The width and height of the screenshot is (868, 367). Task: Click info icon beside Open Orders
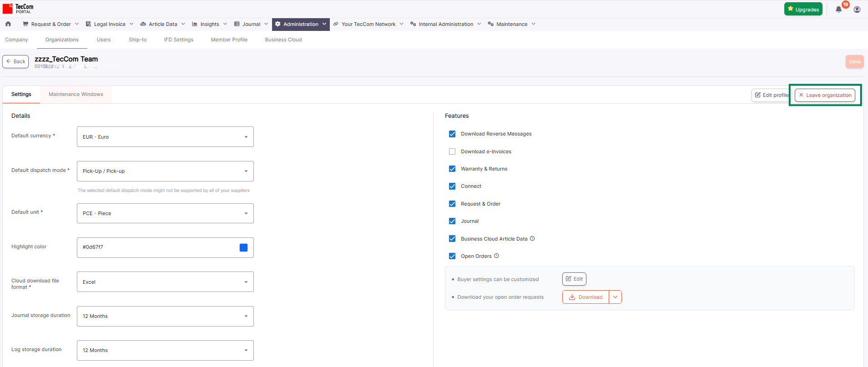click(x=496, y=256)
